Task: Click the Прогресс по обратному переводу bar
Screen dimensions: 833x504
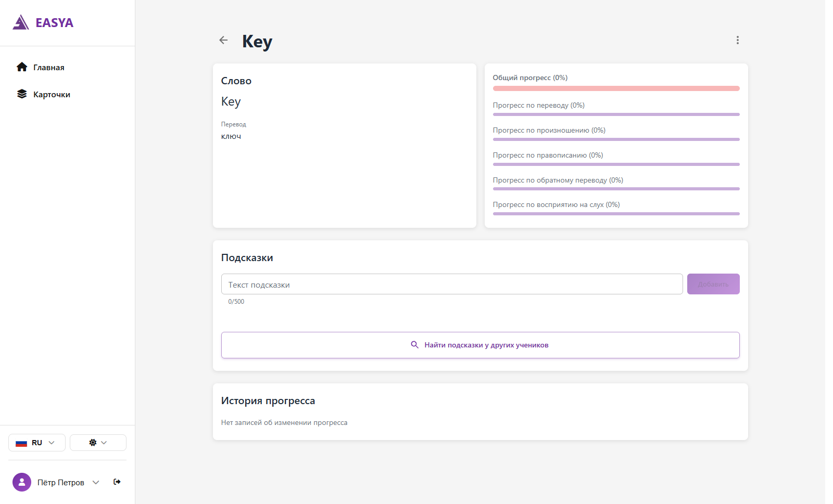Action: (616, 189)
